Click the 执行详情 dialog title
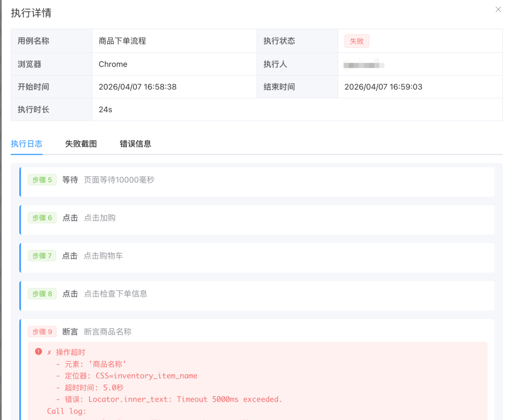Image resolution: width=508 pixels, height=420 pixels. (x=31, y=13)
